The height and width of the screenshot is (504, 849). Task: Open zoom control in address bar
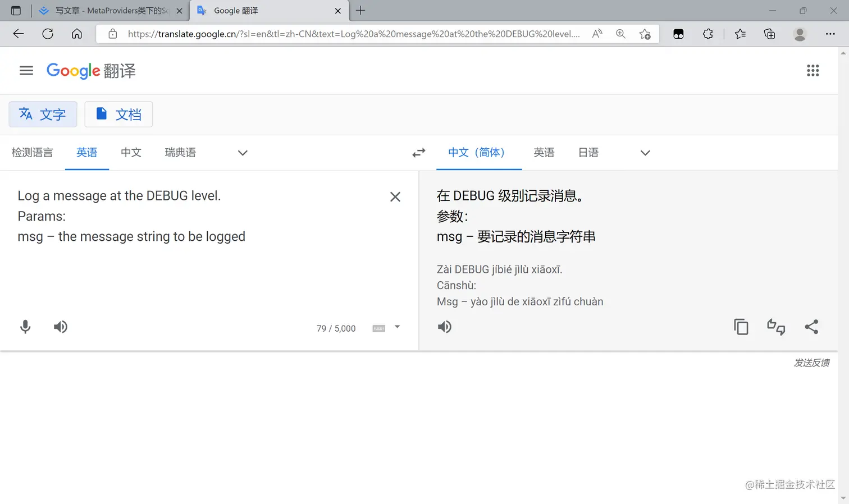pyautogui.click(x=620, y=34)
